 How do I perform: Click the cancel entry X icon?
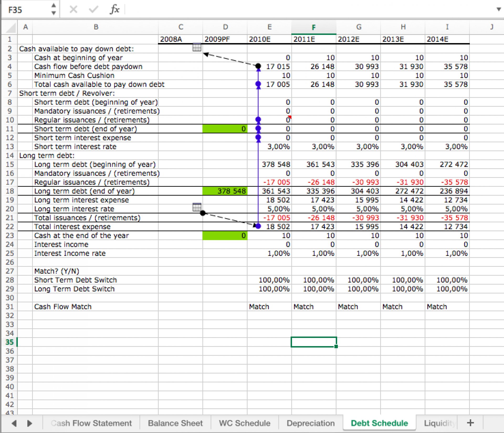click(73, 10)
